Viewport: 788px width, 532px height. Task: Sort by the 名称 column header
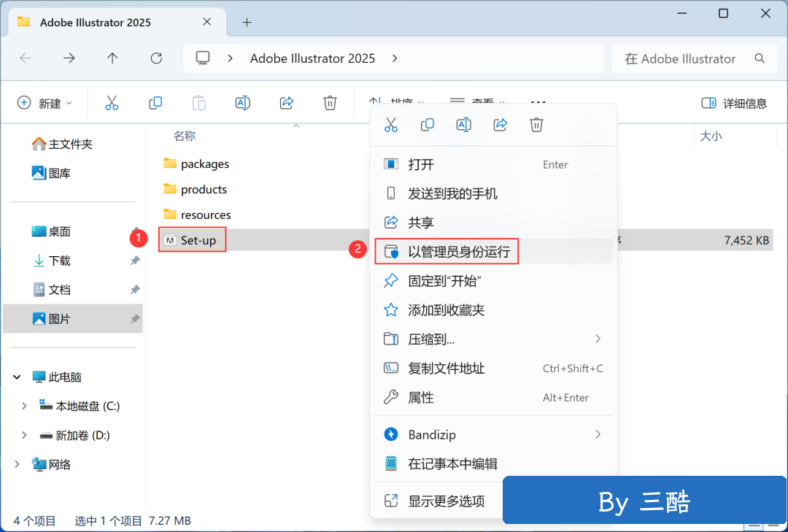185,136
